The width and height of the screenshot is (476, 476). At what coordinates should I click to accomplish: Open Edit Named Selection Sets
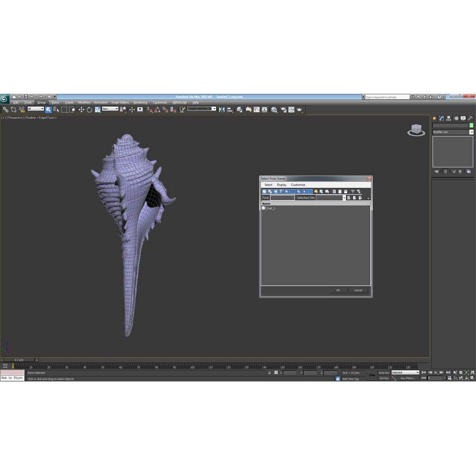(x=182, y=110)
